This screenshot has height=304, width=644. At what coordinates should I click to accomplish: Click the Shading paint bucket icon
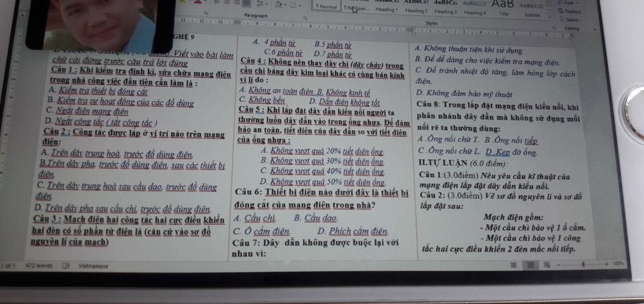279,4
